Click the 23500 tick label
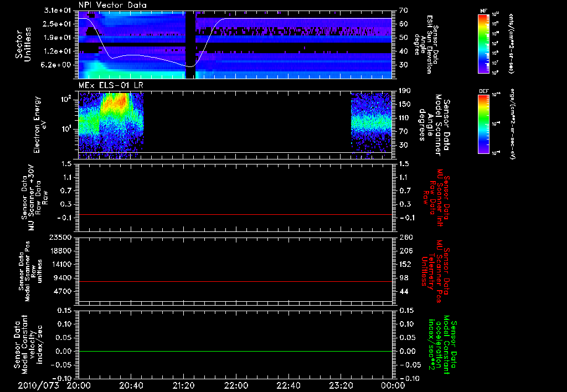567x392 pixels. (x=61, y=237)
